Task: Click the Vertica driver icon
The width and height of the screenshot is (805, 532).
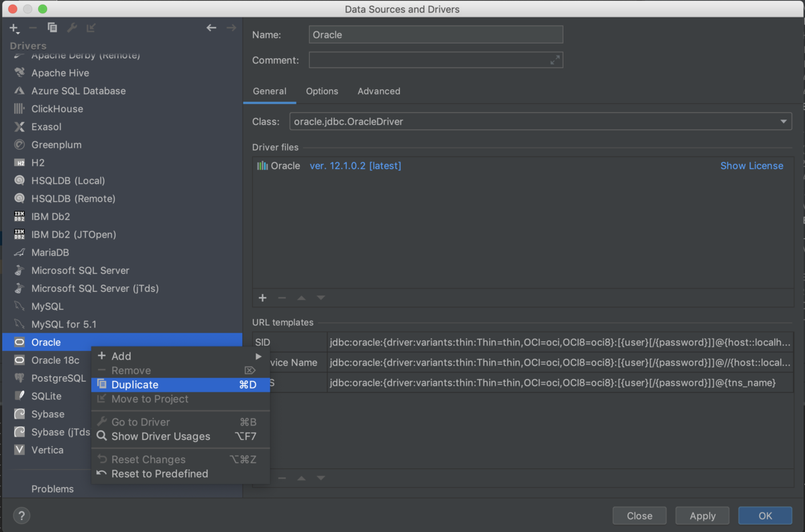Action: pos(19,450)
